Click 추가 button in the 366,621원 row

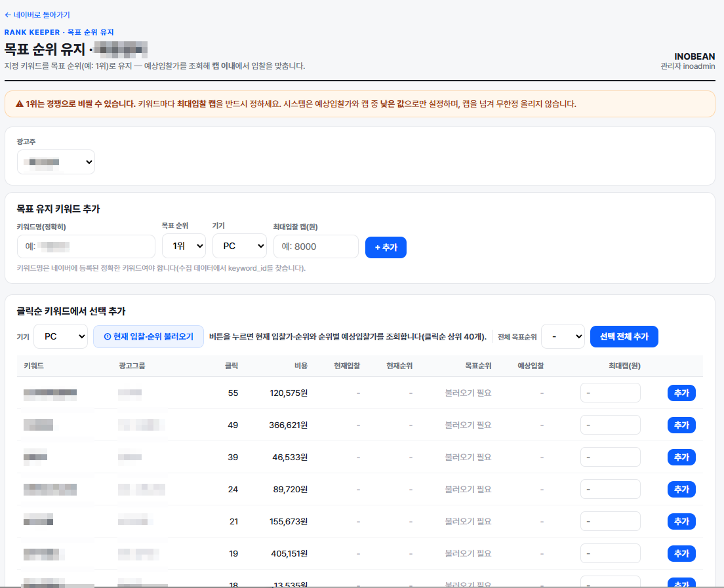(x=681, y=425)
